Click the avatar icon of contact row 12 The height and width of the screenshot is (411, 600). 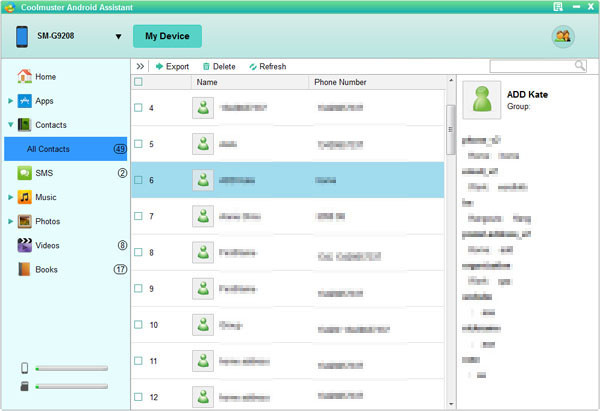click(x=203, y=397)
